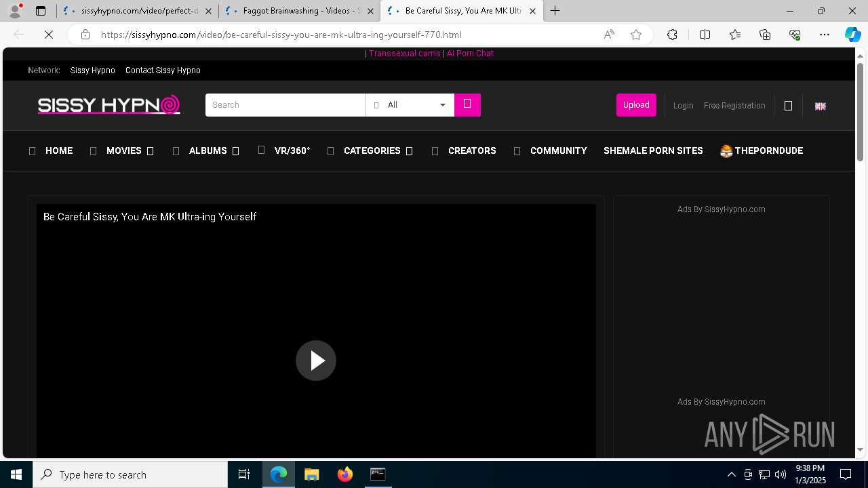This screenshot has width=868, height=488.
Task: Open the Sissy Hypno network link
Action: pyautogui.click(x=92, y=70)
